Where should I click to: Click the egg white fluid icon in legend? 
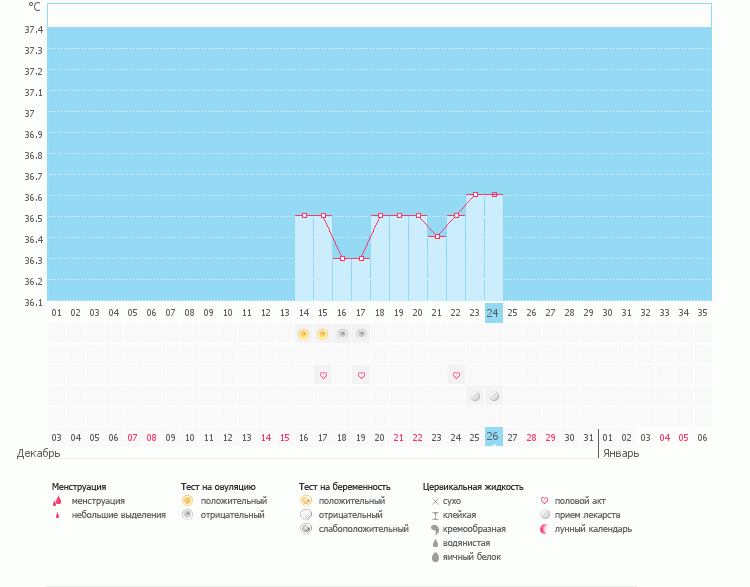point(435,557)
